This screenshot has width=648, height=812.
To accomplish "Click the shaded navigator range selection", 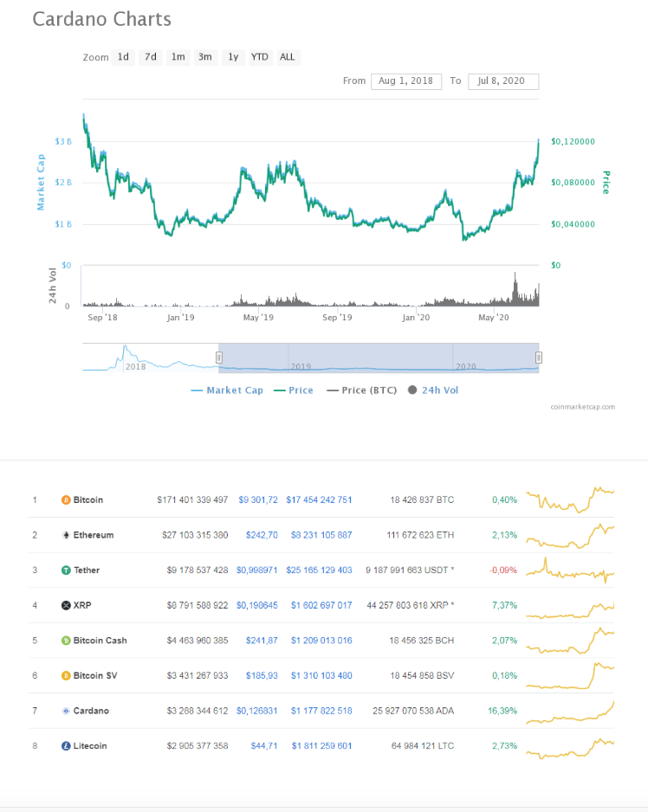I will [x=379, y=358].
